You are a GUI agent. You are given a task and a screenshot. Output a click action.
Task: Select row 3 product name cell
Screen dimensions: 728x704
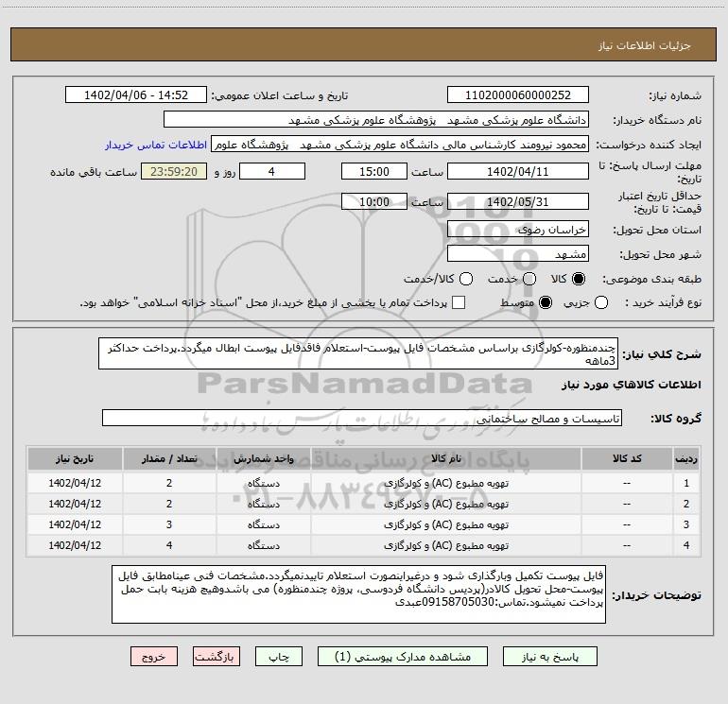pos(446,524)
